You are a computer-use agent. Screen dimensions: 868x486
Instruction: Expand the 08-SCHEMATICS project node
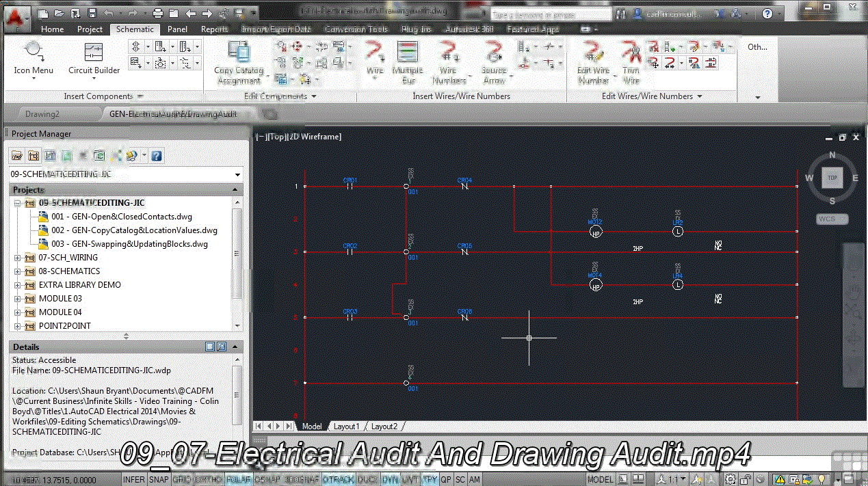(x=18, y=271)
